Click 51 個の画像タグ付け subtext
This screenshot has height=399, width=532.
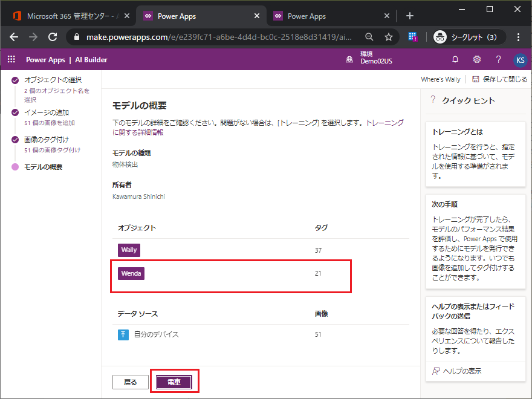(52, 150)
